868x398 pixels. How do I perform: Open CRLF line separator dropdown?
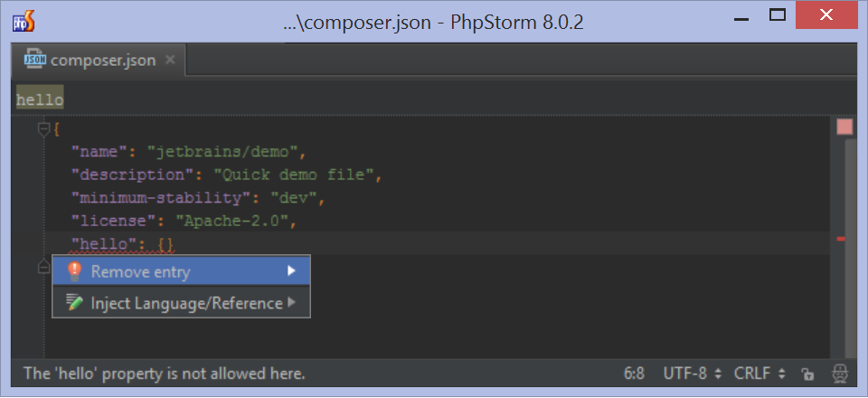tap(759, 374)
